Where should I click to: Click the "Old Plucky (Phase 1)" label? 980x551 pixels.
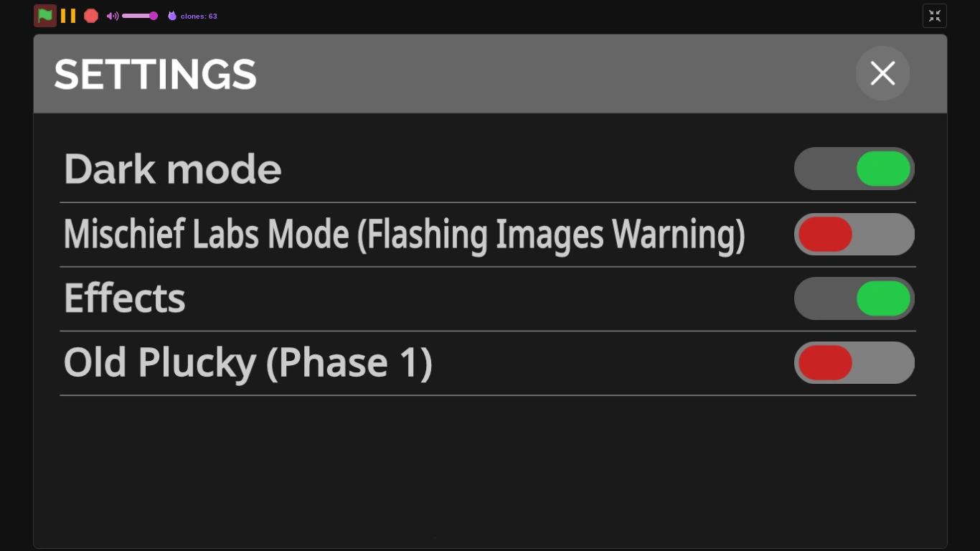point(248,363)
